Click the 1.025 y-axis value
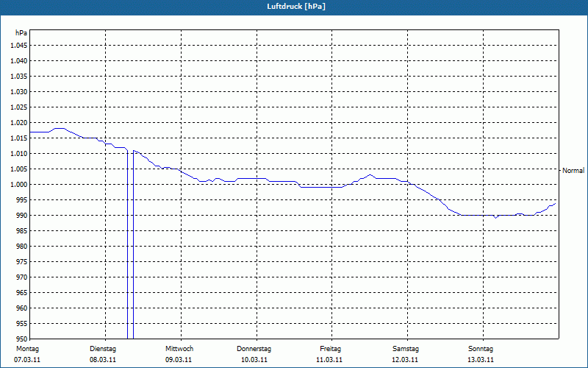 19,107
